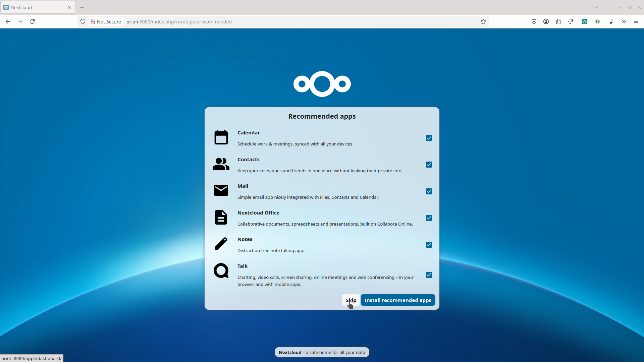Close the Nextcloud tab
The width and height of the screenshot is (644, 362).
tap(69, 7)
